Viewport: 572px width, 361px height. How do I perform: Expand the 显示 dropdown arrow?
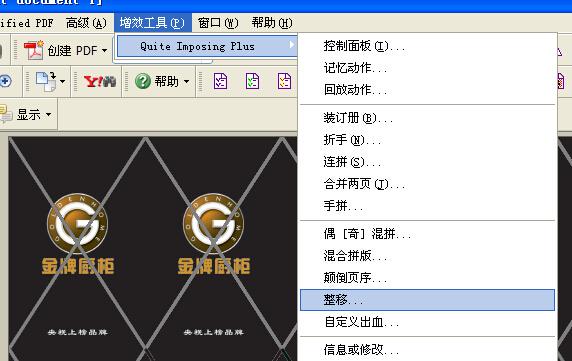49,114
